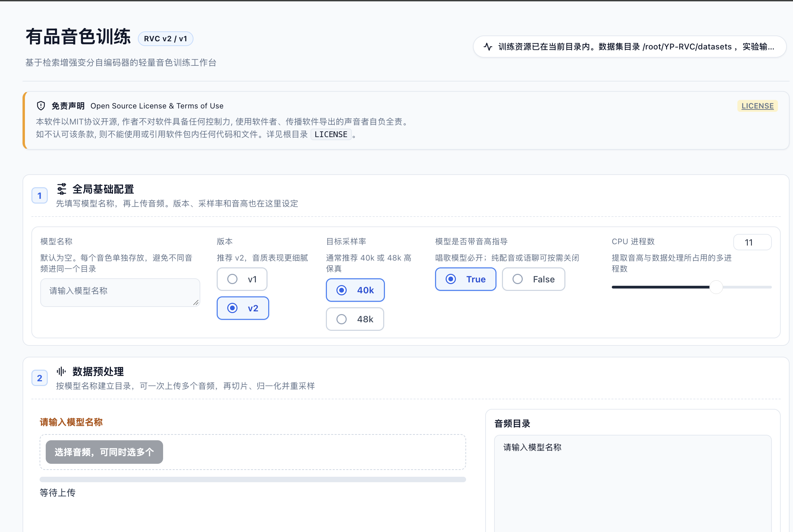Click 选择音频,可同时选多个 upload button
The height and width of the screenshot is (532, 793).
click(x=104, y=452)
